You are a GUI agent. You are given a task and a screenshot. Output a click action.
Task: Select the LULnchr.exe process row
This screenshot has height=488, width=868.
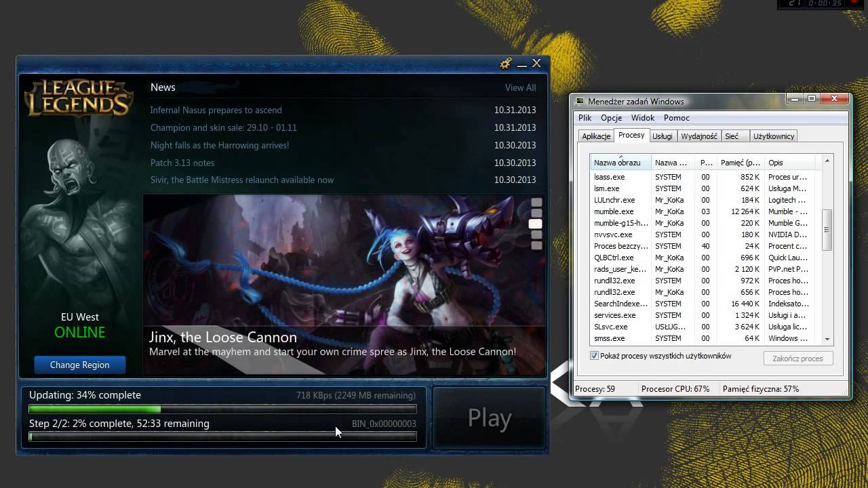pyautogui.click(x=703, y=200)
